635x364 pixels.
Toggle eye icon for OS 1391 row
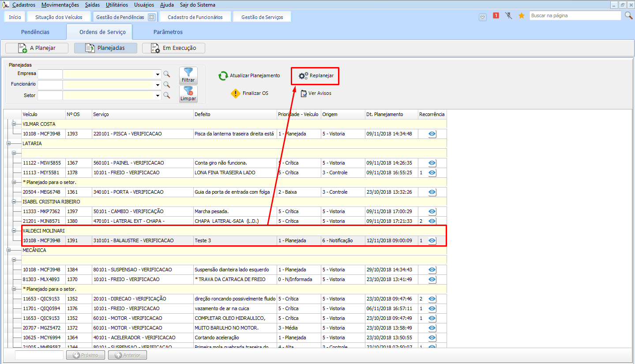(432, 240)
